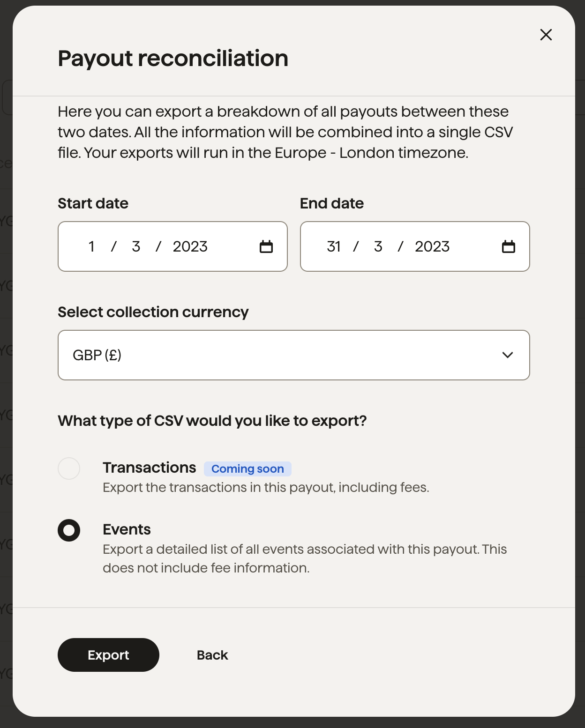Open the end date calendar picker
The width and height of the screenshot is (585, 728).
click(x=509, y=246)
